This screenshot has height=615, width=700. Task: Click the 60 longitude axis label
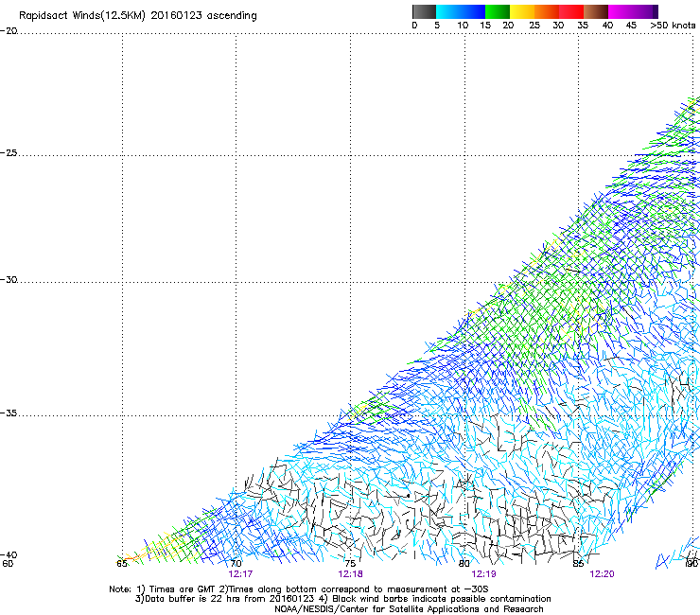(8, 564)
